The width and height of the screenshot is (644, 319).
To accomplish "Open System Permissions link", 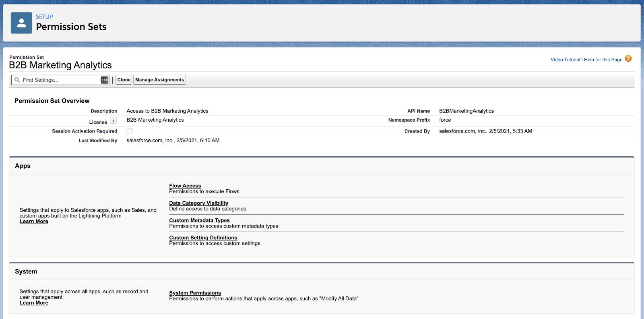I will click(195, 293).
